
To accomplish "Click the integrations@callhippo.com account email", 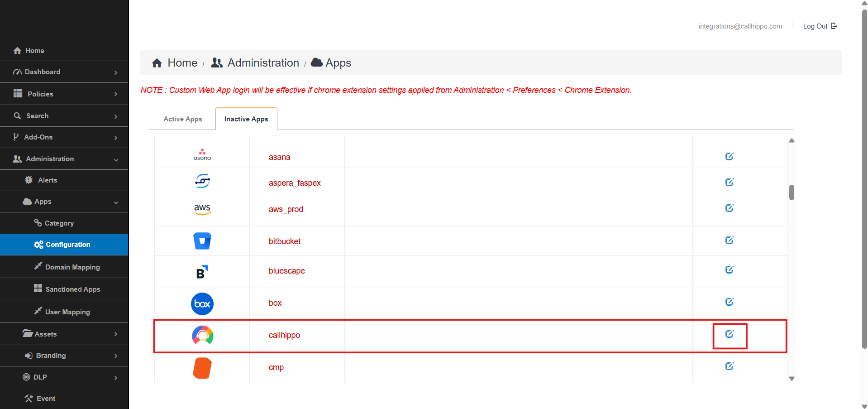I will (740, 26).
